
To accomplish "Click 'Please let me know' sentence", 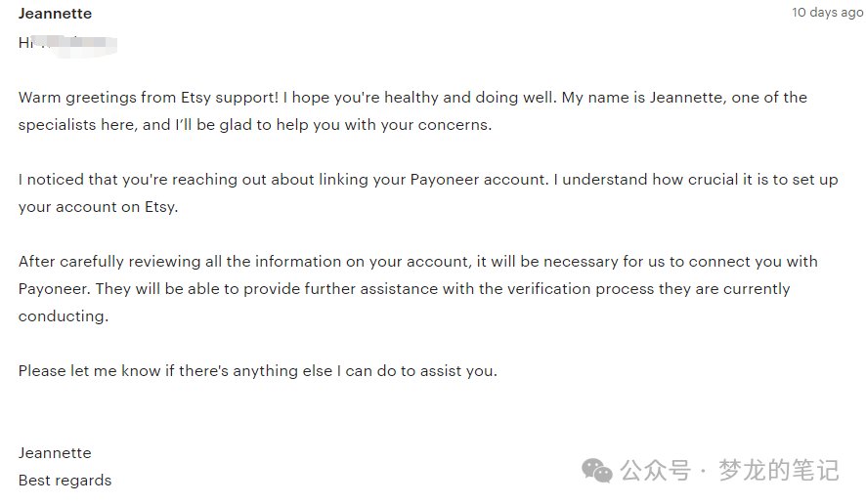I will pyautogui.click(x=257, y=371).
